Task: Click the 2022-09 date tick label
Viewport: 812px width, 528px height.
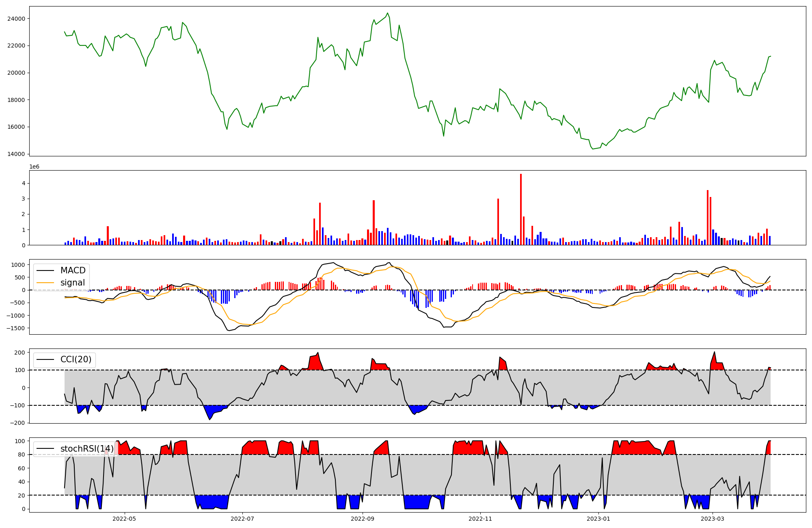Action: click(363, 519)
